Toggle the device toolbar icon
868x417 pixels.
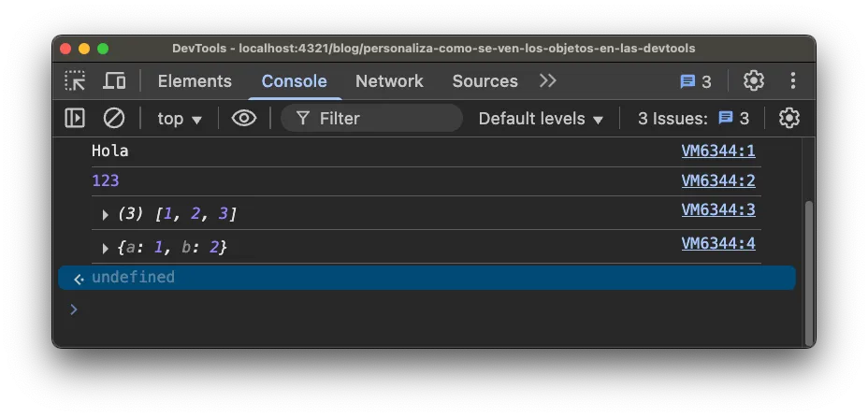click(114, 81)
